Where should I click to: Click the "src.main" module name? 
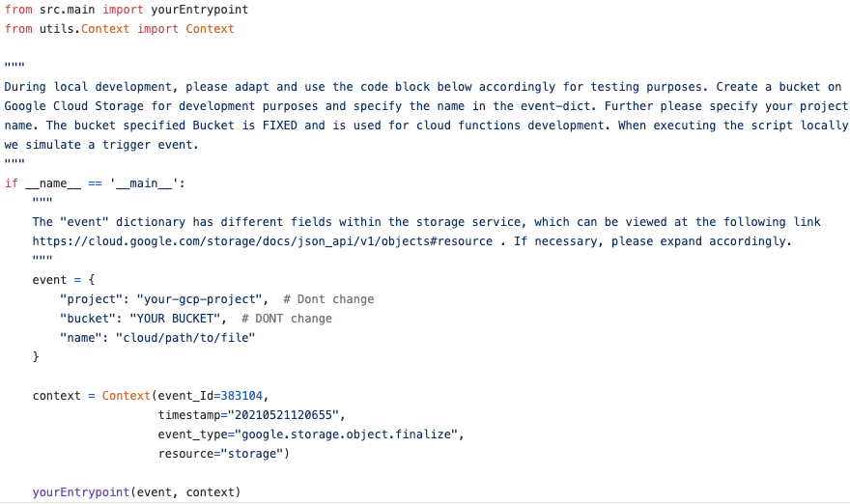click(68, 10)
